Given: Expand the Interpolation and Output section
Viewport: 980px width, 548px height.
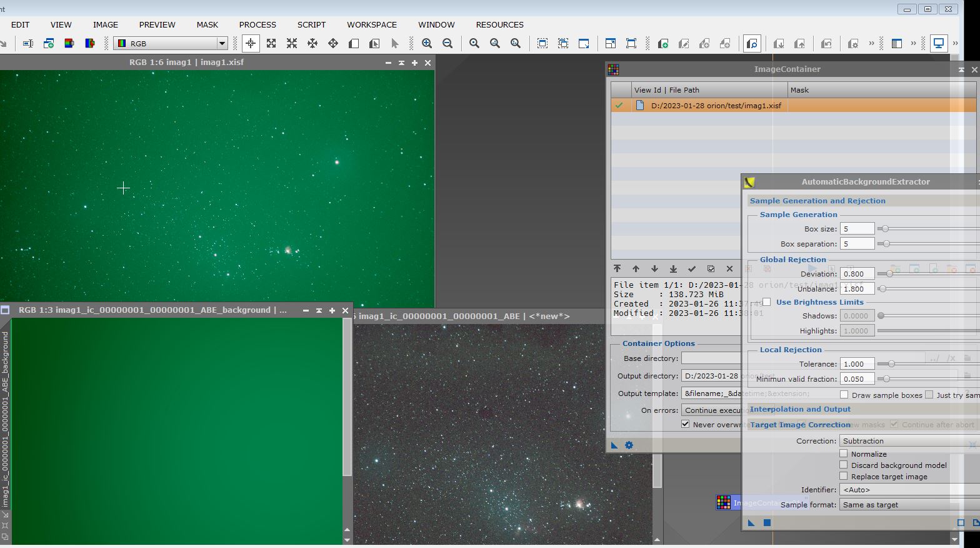Looking at the screenshot, I should (800, 409).
